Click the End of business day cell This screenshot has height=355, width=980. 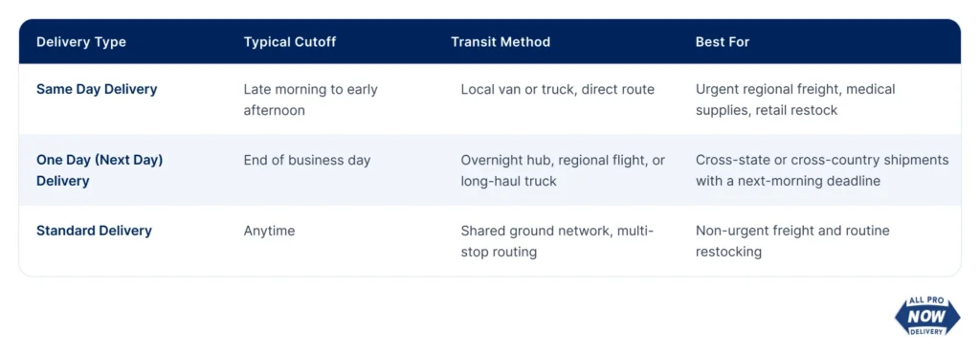(x=307, y=160)
